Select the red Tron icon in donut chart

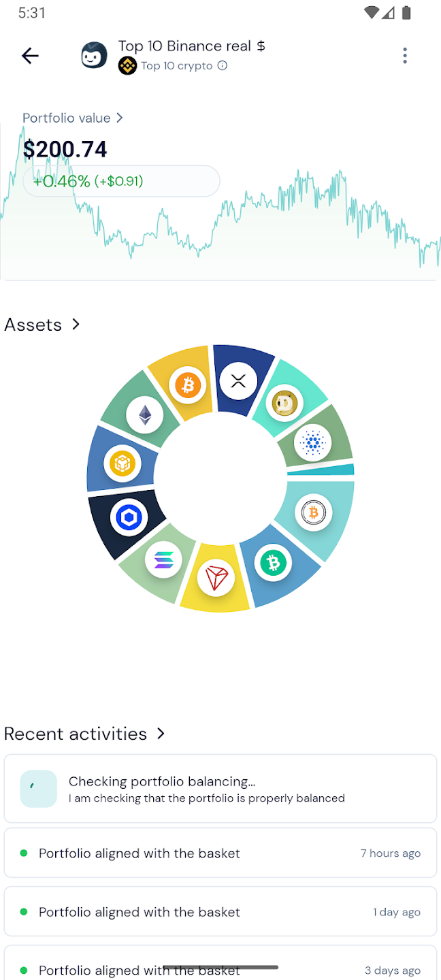click(216, 578)
